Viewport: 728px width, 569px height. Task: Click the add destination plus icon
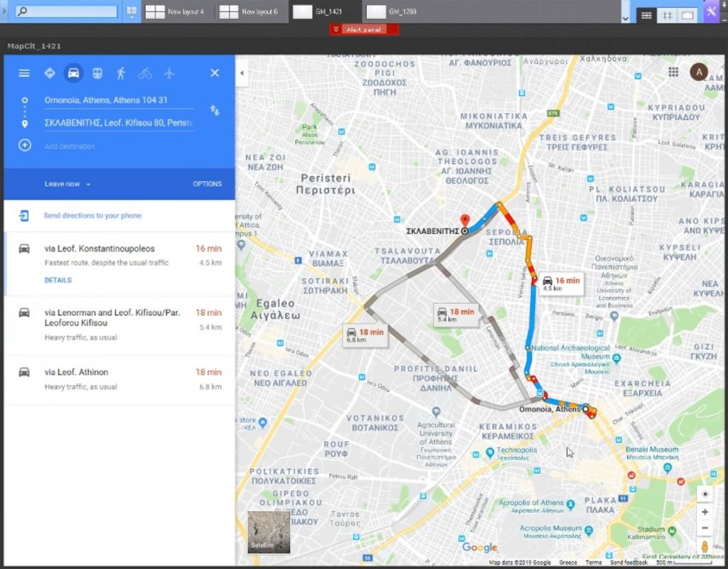[25, 145]
